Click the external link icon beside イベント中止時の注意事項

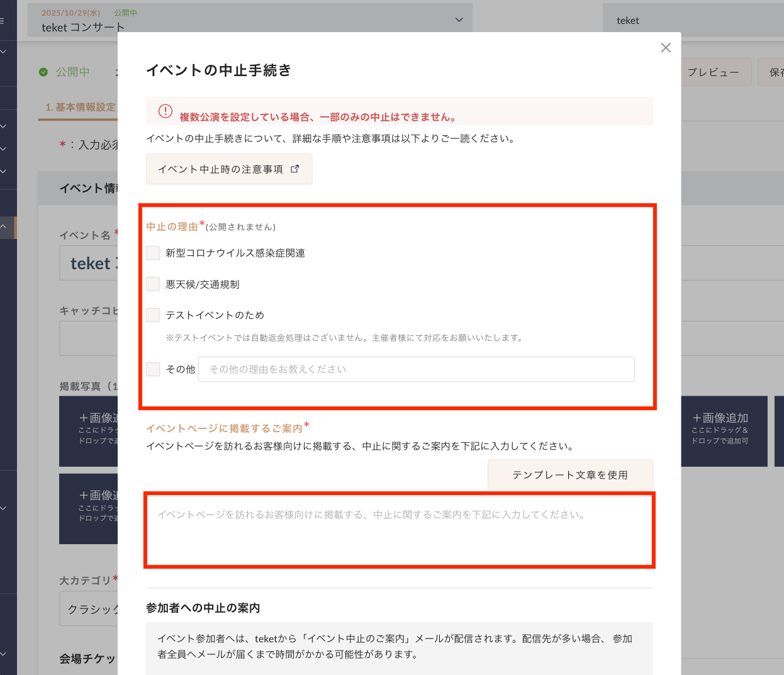click(x=295, y=169)
